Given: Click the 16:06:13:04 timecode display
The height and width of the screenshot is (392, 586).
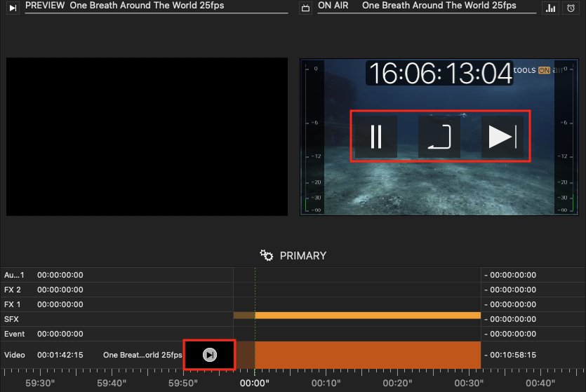Looking at the screenshot, I should point(440,73).
